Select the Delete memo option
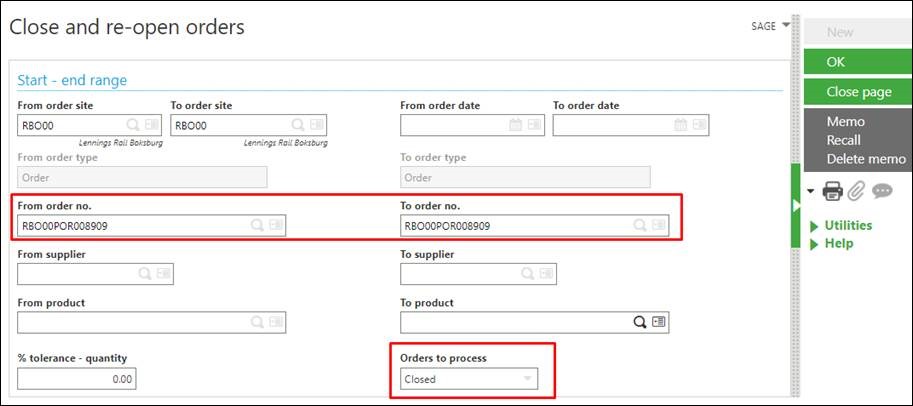Viewport: 913px width, 406px height. pyautogui.click(x=866, y=159)
